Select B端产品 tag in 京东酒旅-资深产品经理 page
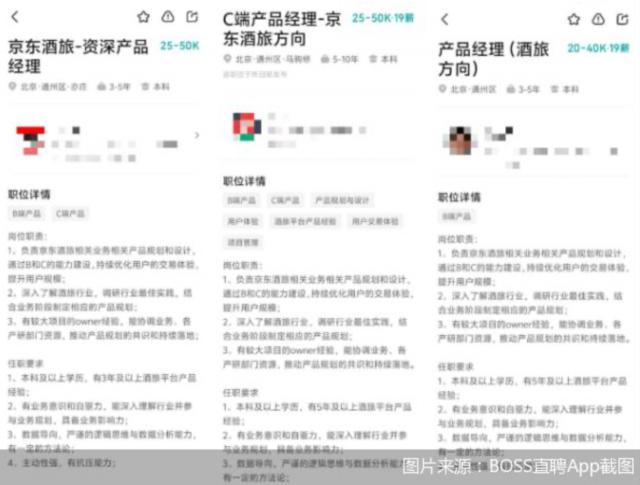 (27, 214)
